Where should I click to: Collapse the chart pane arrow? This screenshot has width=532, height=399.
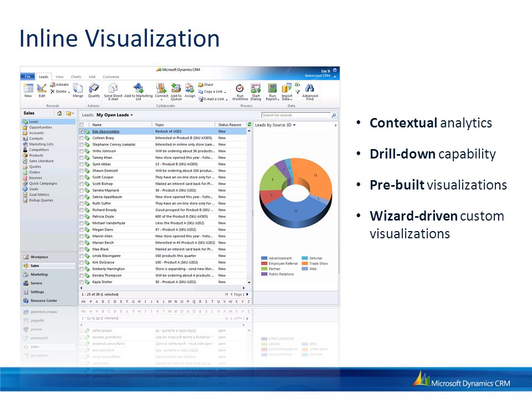336,125
